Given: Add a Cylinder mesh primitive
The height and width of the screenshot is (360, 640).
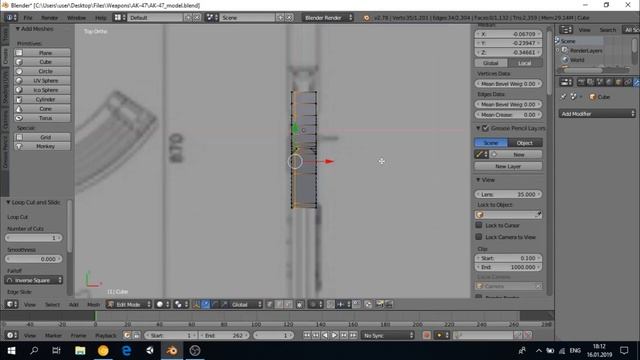Looking at the screenshot, I should 42,99.
